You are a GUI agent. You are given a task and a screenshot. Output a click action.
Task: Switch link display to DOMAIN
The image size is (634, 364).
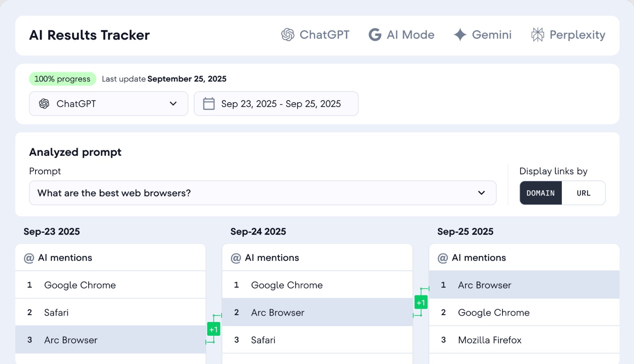[x=540, y=193]
